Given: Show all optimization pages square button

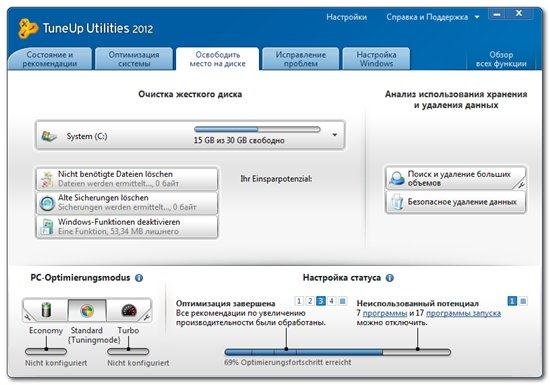Looking at the screenshot, I should (343, 301).
